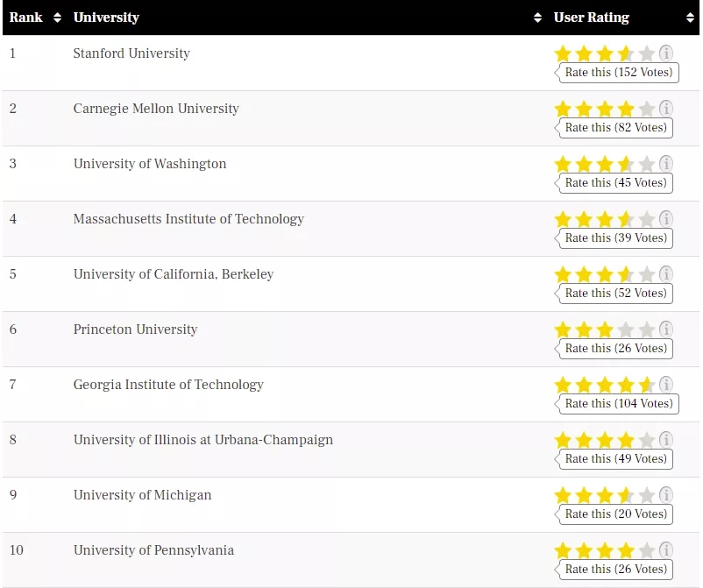Toggle sort order for User Rating
The height and width of the screenshot is (588, 703).
(x=689, y=18)
